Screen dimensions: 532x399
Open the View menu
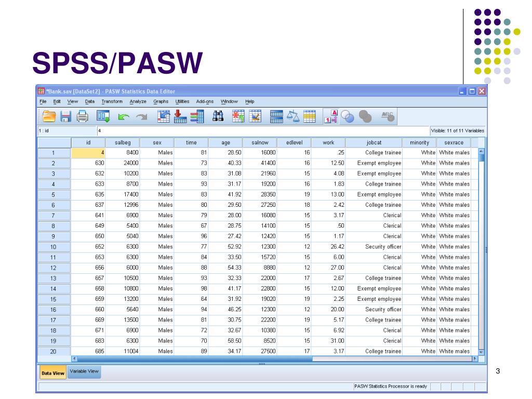click(x=73, y=101)
